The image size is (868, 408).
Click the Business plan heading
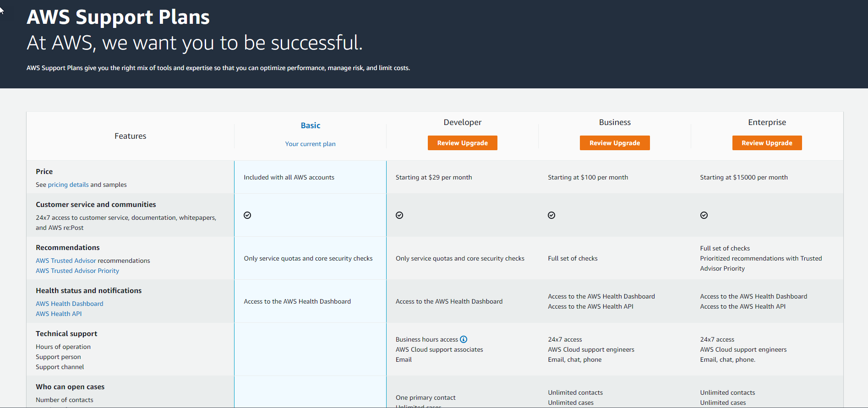[615, 122]
